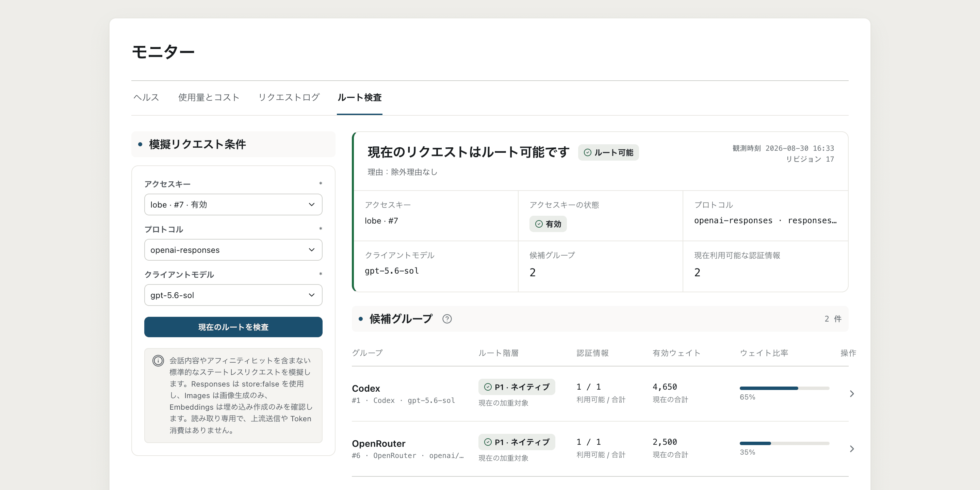Viewport: 980px width, 490px height.
Task: Click the リビジョン 17 label
Action: pyautogui.click(x=810, y=159)
